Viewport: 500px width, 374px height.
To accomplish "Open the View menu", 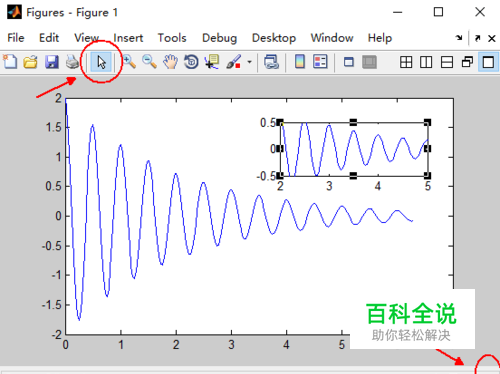I will (86, 38).
